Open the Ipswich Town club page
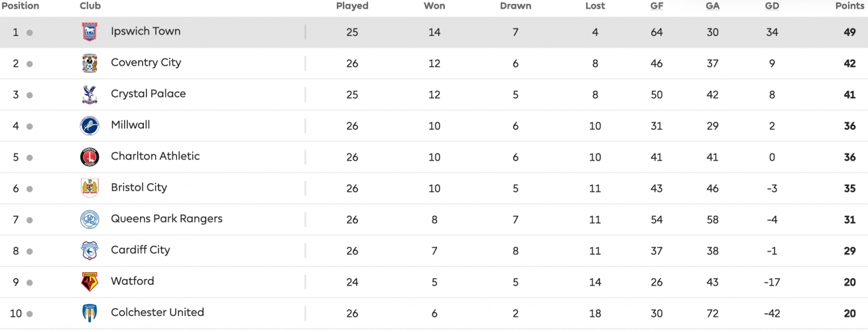Viewport: 868px width, 332px height. 145,31
